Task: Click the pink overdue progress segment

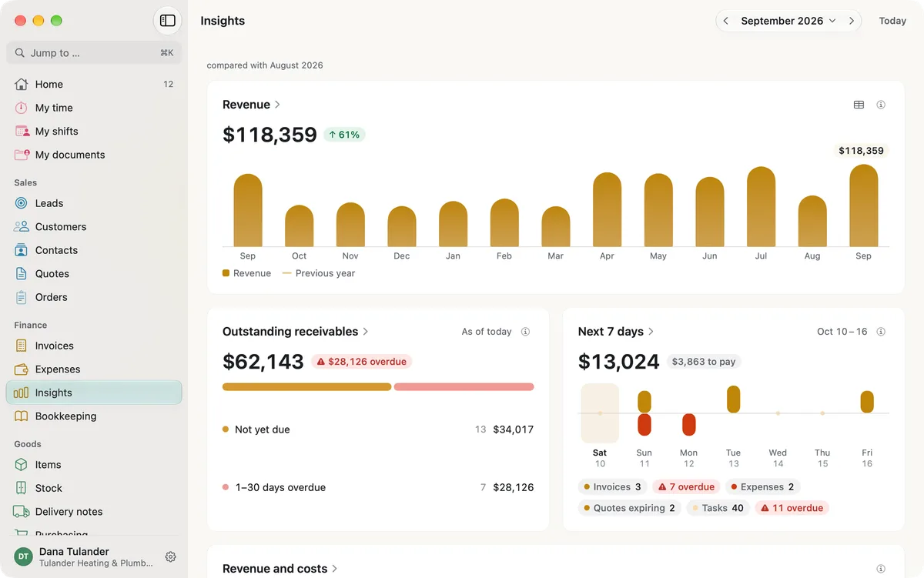Action: (464, 387)
